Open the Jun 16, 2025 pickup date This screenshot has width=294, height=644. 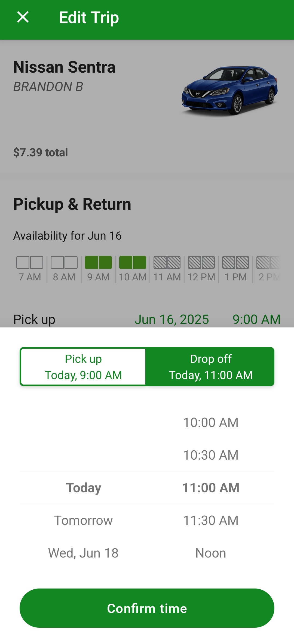pos(172,319)
